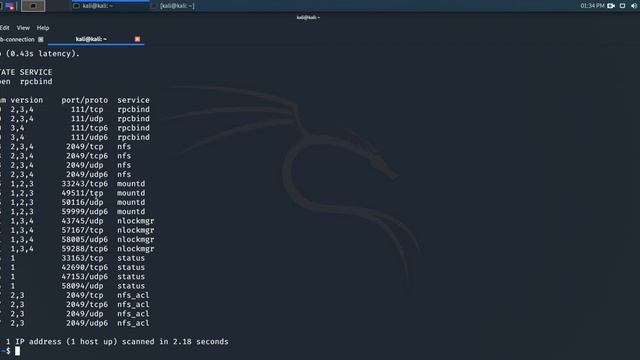Click the '43745/udp' nlockmgr port
The width and height of the screenshot is (640, 360).
tap(82, 221)
